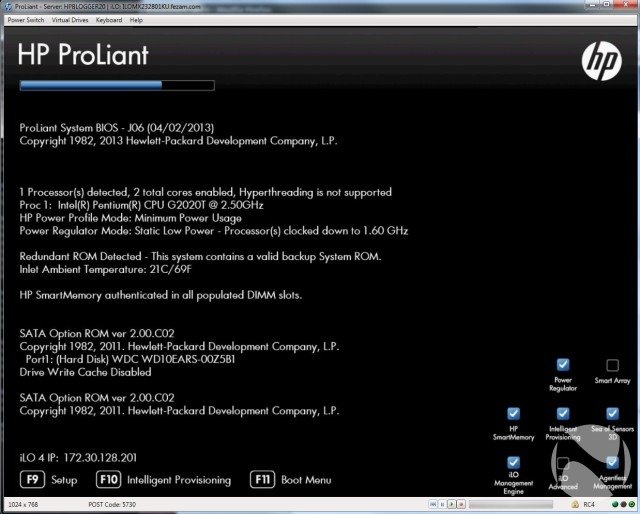Click the Port1: WDC WD10EARS hard disk line
Image resolution: width=640 pixels, height=514 pixels.
(131, 359)
